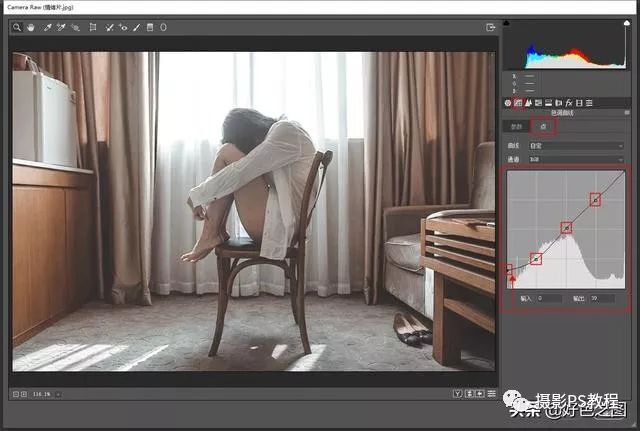Toggle shadow clipping warning on histogram
Image resolution: width=640 pixels, height=431 pixels.
point(506,22)
